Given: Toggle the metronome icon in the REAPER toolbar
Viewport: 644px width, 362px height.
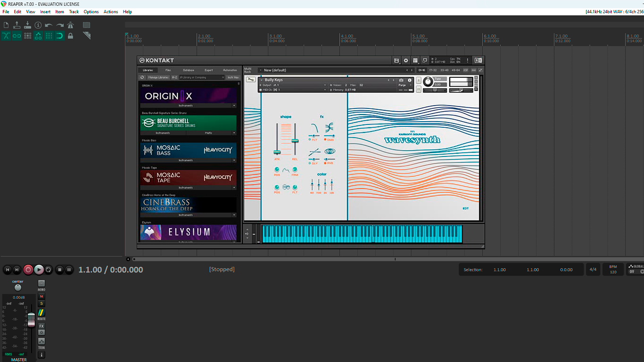Looking at the screenshot, I should click(70, 25).
